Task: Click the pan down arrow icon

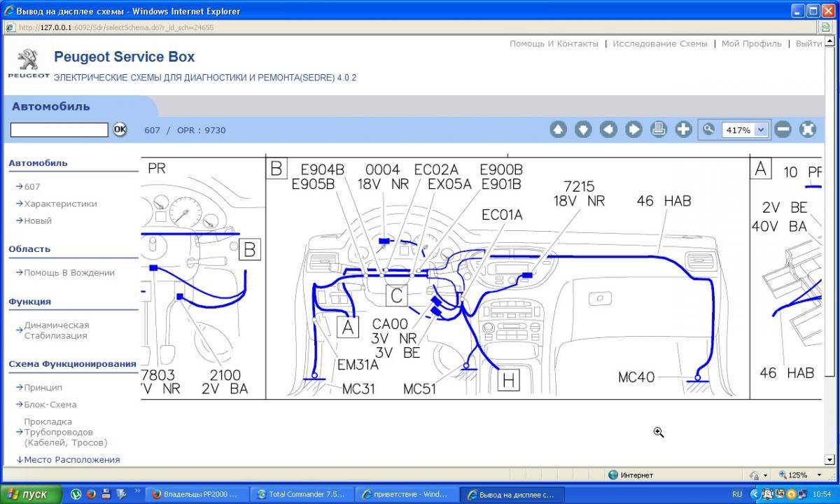Action: tap(583, 129)
